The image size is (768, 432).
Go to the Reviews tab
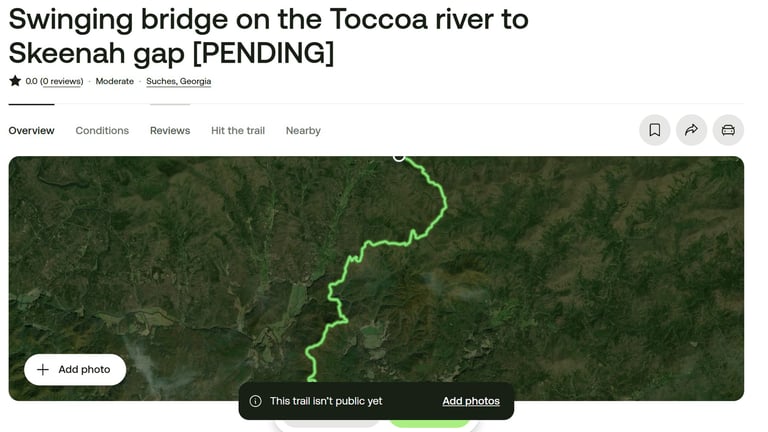click(170, 131)
